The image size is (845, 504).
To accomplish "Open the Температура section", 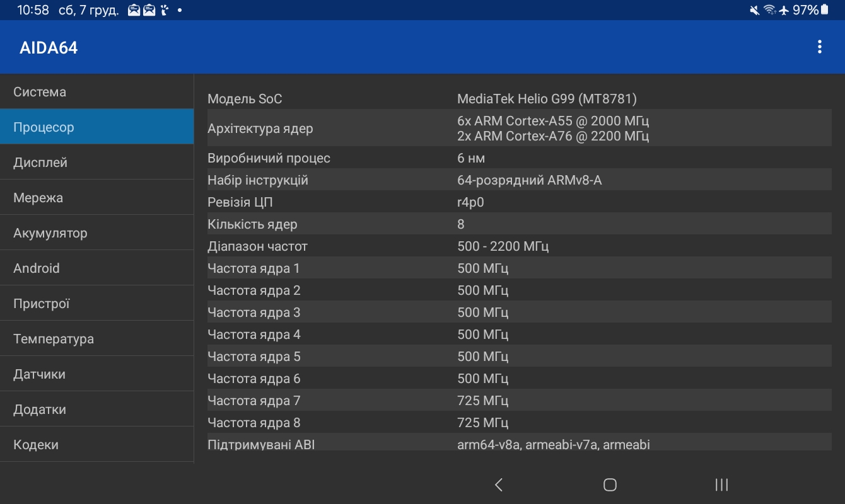I will 97,338.
